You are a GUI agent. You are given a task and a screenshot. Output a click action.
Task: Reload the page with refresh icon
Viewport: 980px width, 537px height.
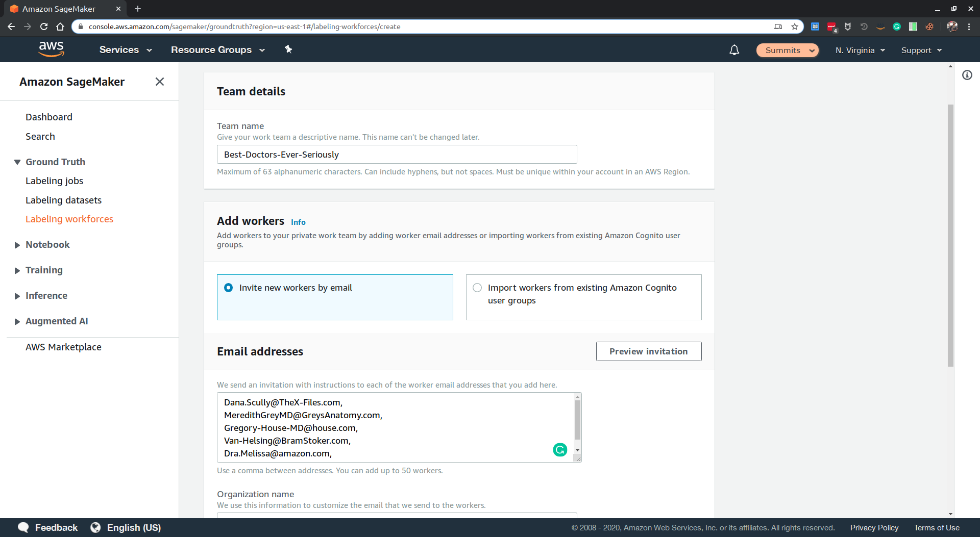pos(44,27)
